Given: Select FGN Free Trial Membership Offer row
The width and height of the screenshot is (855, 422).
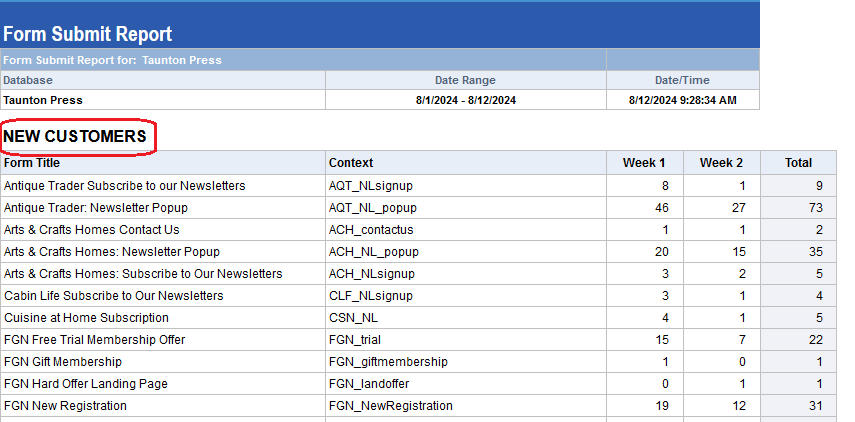Looking at the screenshot, I should tap(95, 340).
